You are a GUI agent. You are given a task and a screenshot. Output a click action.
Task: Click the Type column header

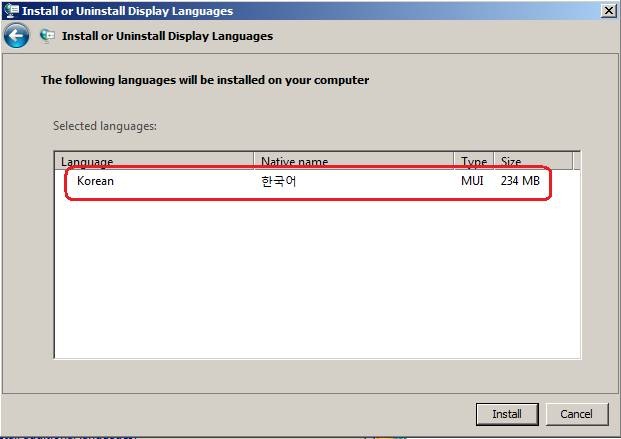coord(474,160)
